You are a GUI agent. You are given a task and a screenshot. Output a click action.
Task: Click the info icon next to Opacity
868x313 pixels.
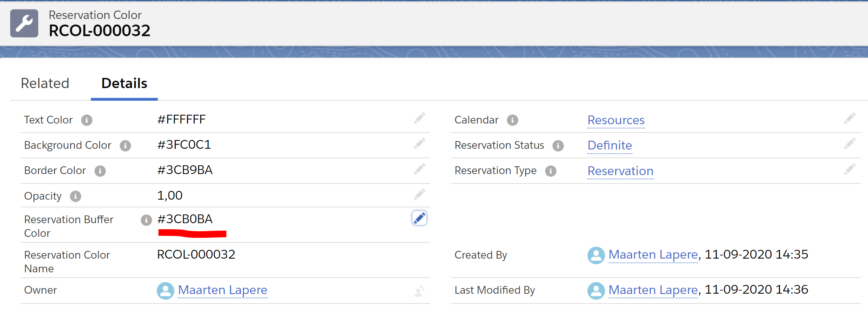coord(75,196)
